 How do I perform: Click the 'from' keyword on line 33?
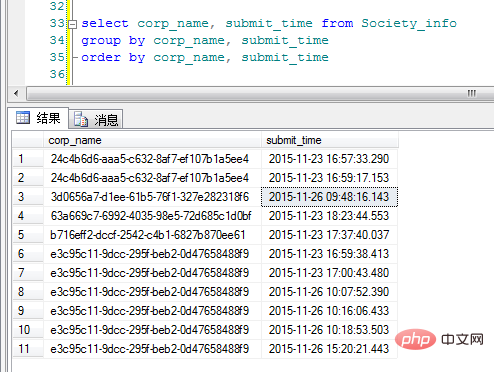(337, 23)
